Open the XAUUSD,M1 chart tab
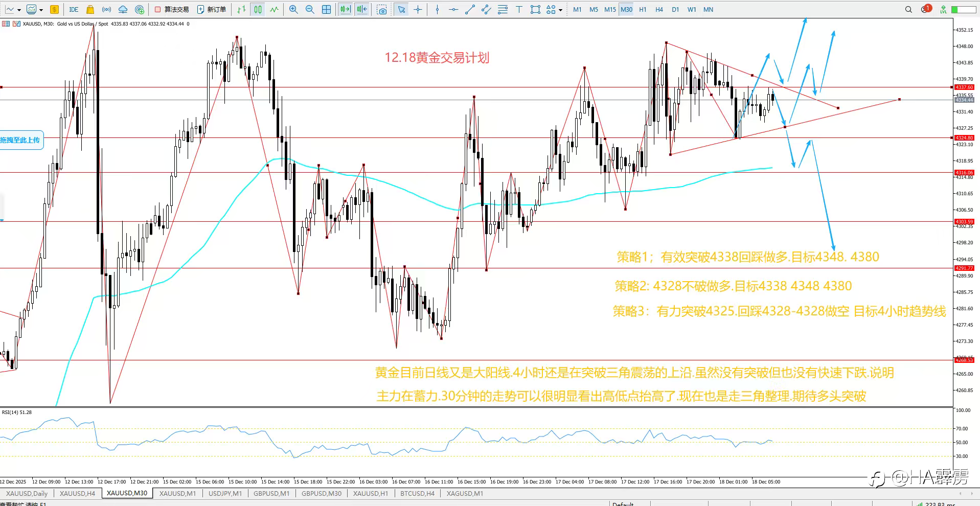This screenshot has height=506, width=980. tap(177, 493)
